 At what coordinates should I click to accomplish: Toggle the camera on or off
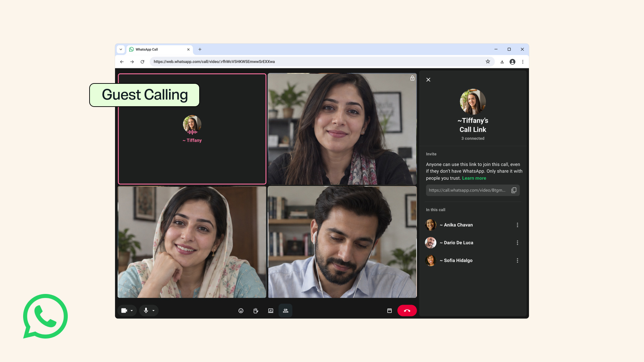[124, 311]
